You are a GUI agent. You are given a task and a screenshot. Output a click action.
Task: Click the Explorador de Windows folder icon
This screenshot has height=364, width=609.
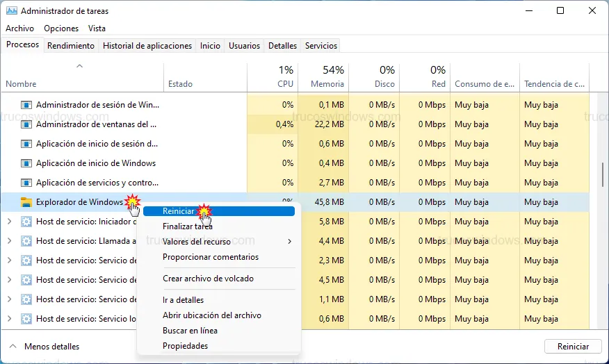[26, 202]
